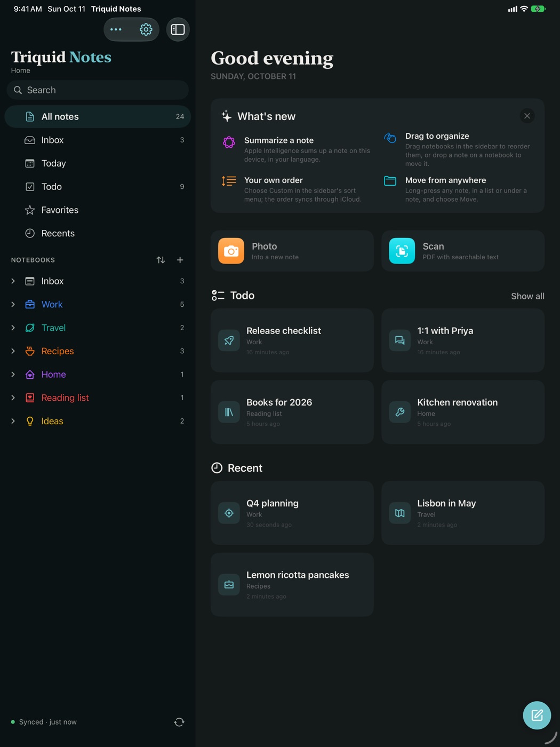Select Todo in the sidebar
560x747 pixels.
tap(98, 187)
